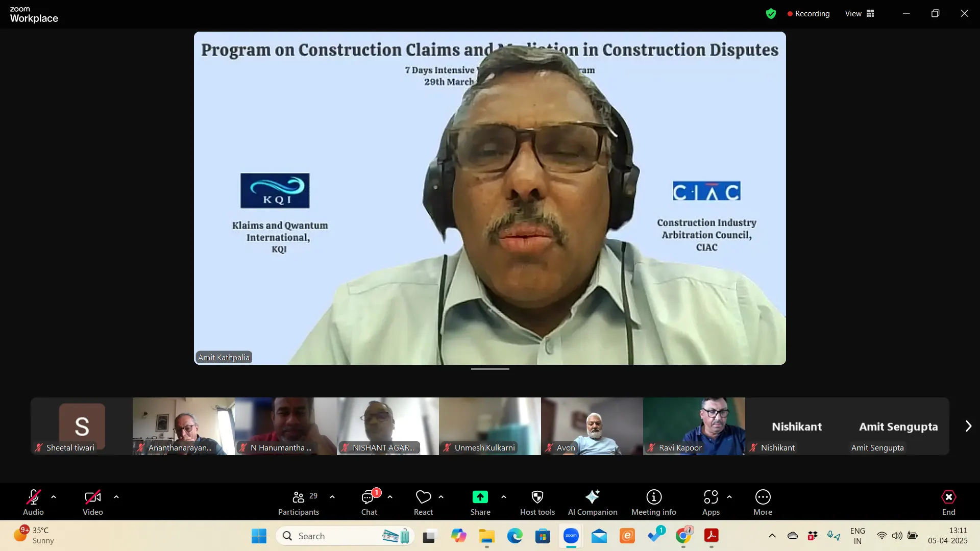Expand Share options caret
The height and width of the screenshot is (551, 980).
[504, 497]
